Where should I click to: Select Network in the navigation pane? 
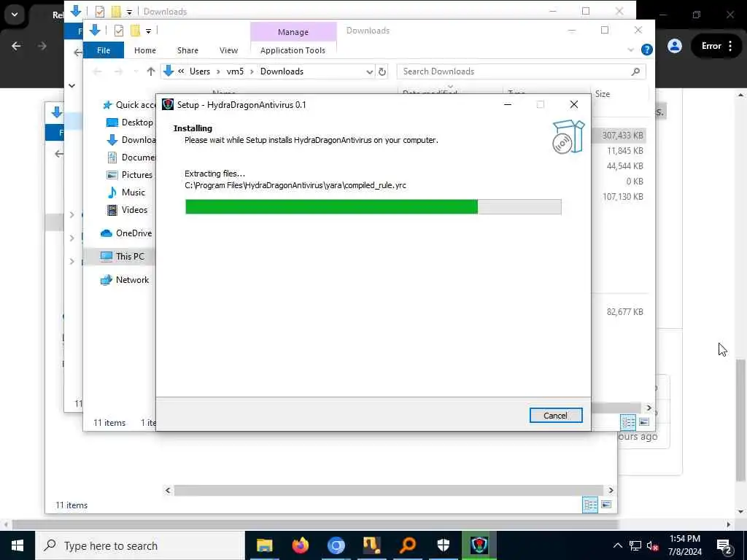tap(125, 280)
